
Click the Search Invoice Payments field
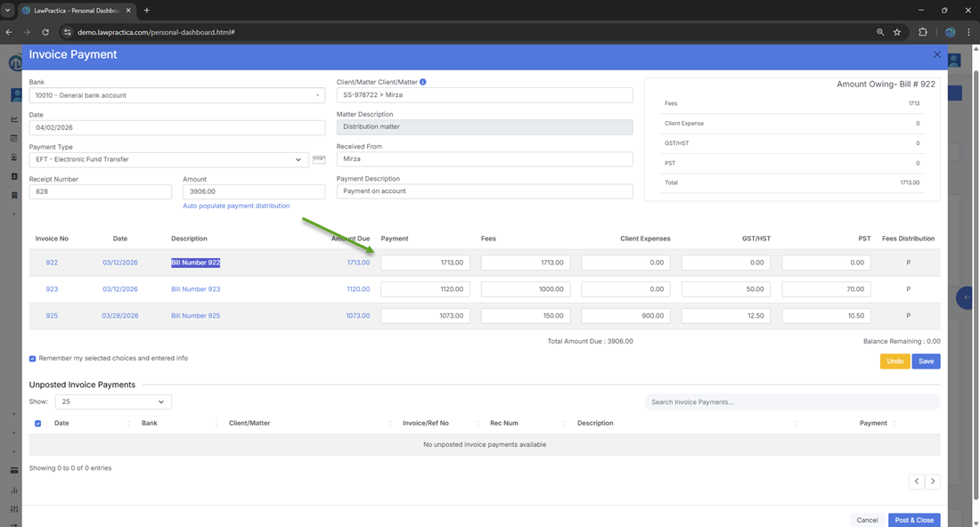coord(791,402)
